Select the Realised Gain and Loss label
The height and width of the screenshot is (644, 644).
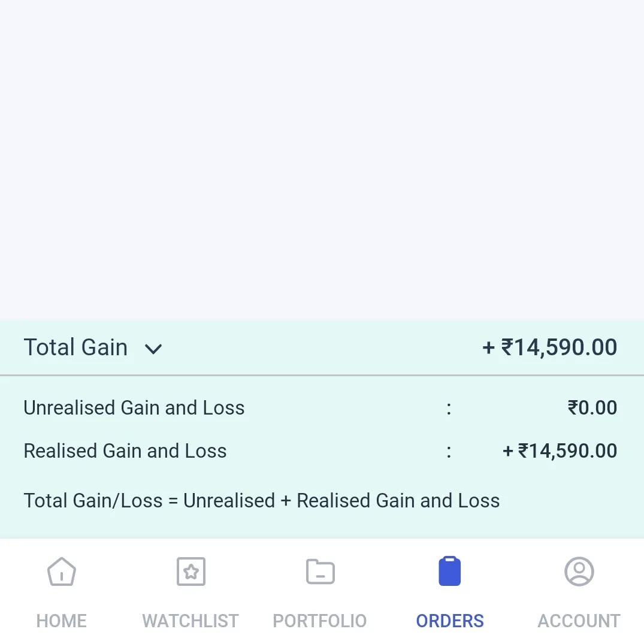pyautogui.click(x=125, y=451)
